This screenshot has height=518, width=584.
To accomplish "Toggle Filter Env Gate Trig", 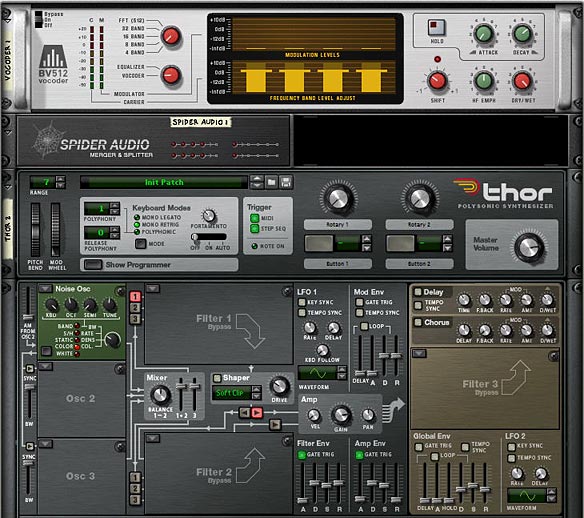I will pos(301,455).
